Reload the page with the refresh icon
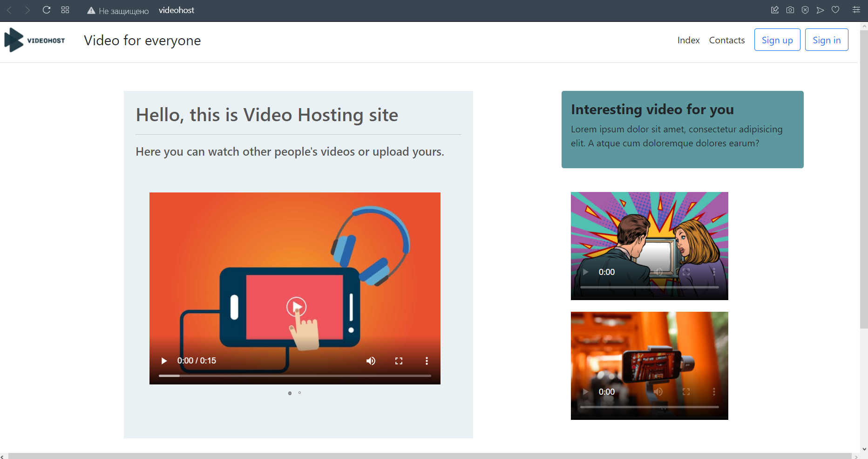This screenshot has width=868, height=459. click(x=47, y=10)
